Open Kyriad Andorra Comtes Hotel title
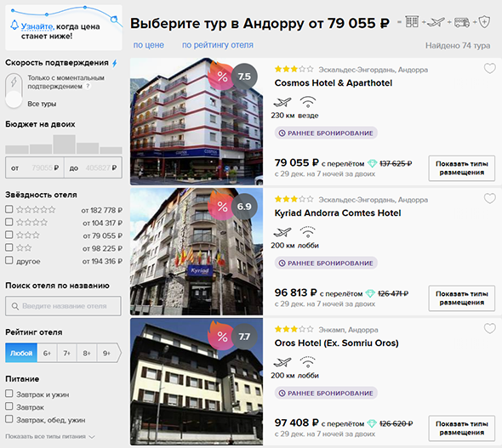This screenshot has height=448, width=502. pos(338,213)
